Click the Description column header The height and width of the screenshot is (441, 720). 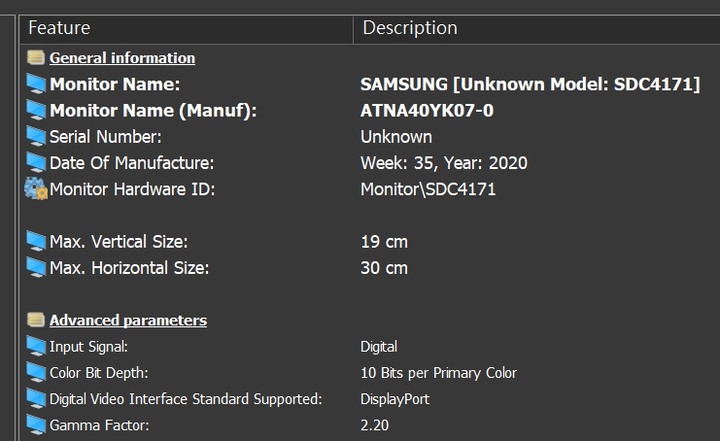537,28
